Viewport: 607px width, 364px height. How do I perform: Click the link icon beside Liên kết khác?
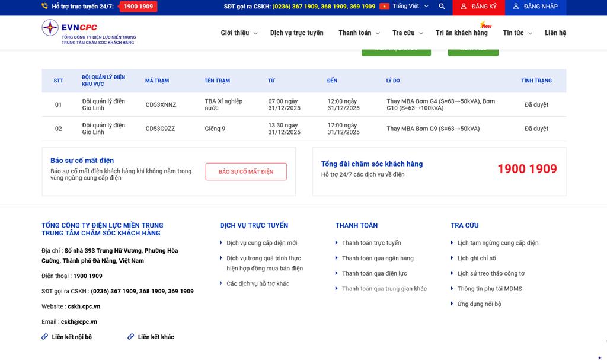[x=130, y=337]
